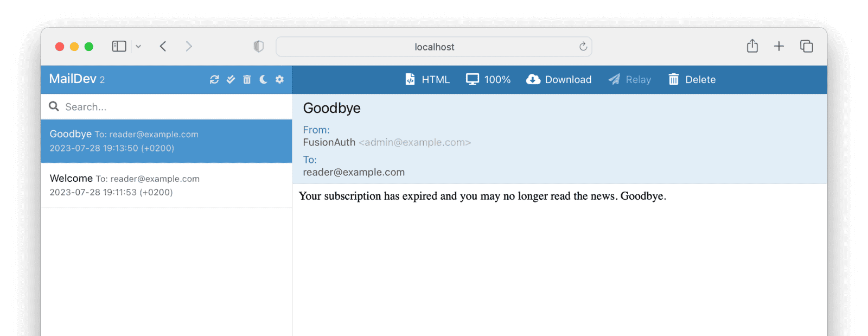This screenshot has width=868, height=336.
Task: Mark all emails as read
Action: point(231,80)
